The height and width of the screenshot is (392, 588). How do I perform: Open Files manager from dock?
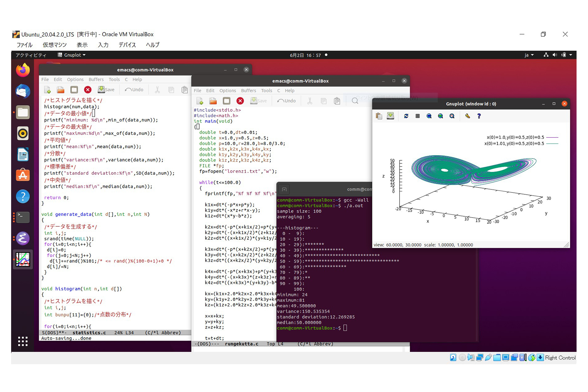coord(23,112)
